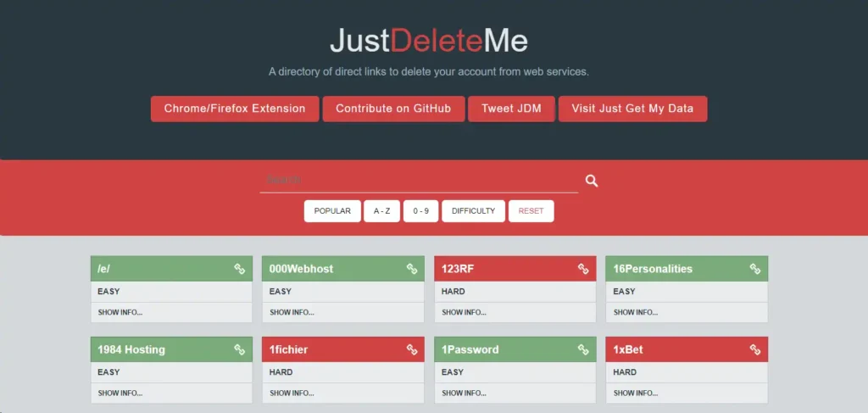Expand Show Info for 1xBet
The width and height of the screenshot is (868, 413).
pos(636,393)
